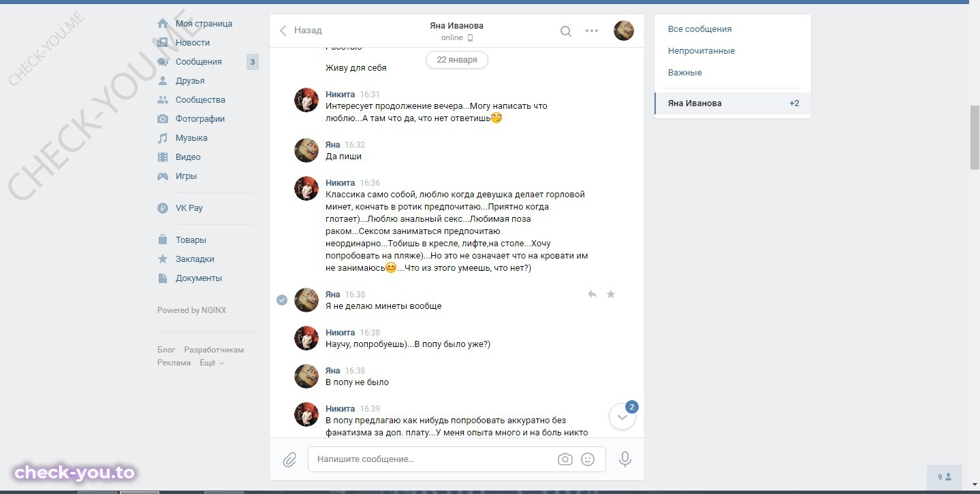Open Яна Иванова conversation tab with +2

click(733, 103)
